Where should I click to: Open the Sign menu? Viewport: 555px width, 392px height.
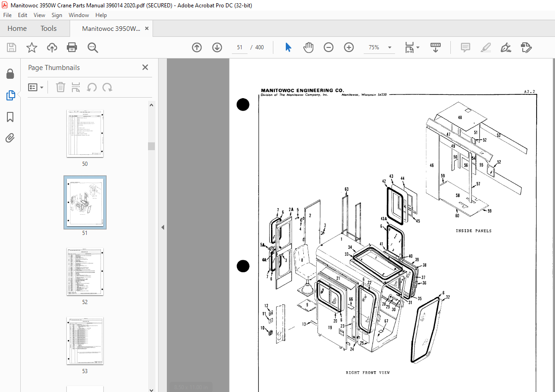[57, 15]
